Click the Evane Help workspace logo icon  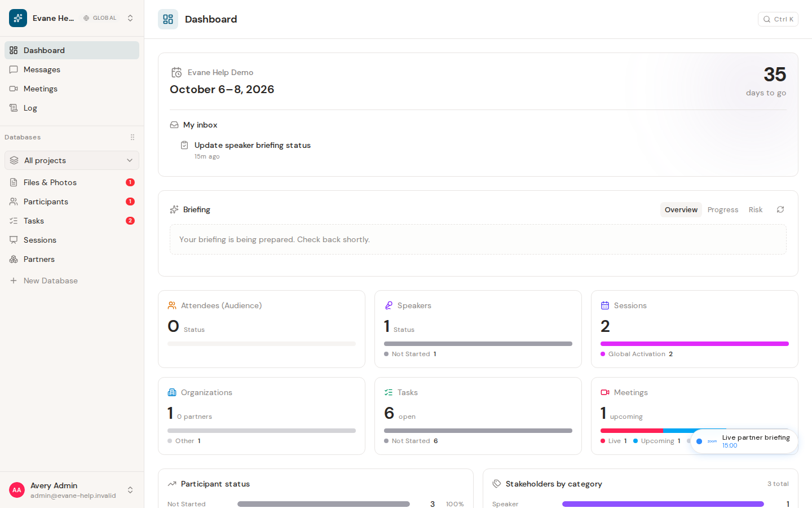click(x=18, y=18)
